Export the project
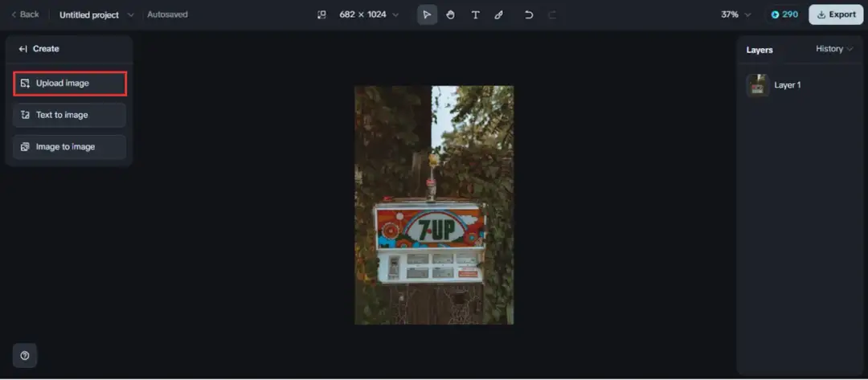This screenshot has width=868, height=380. coord(836,14)
